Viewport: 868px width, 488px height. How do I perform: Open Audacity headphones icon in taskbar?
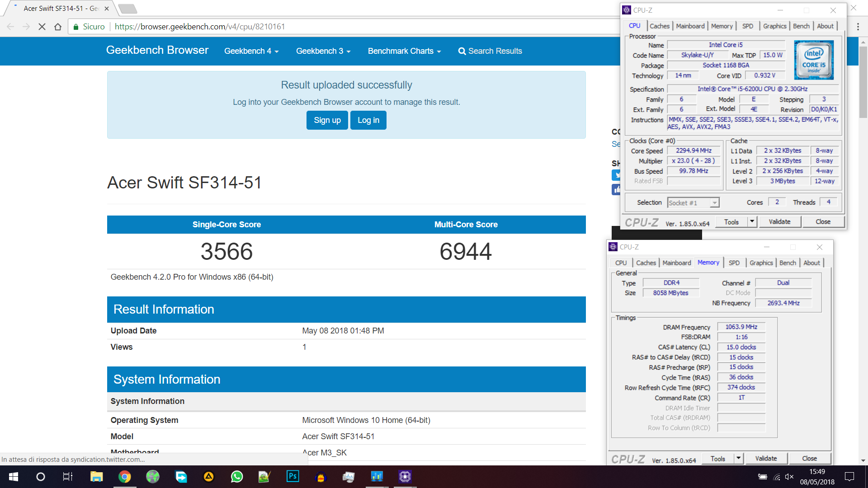pyautogui.click(x=321, y=477)
